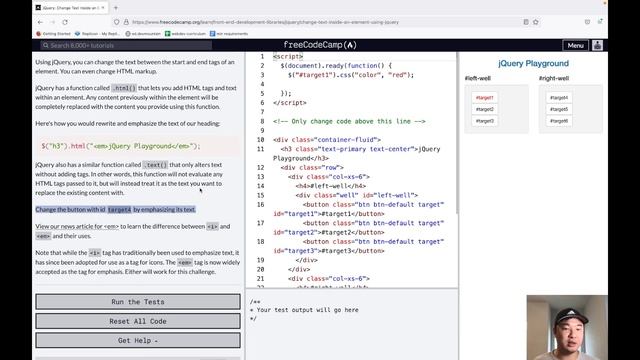Viewport: 640px width, 360px height.
Task: Click the #target2 preview button
Action: point(484,109)
